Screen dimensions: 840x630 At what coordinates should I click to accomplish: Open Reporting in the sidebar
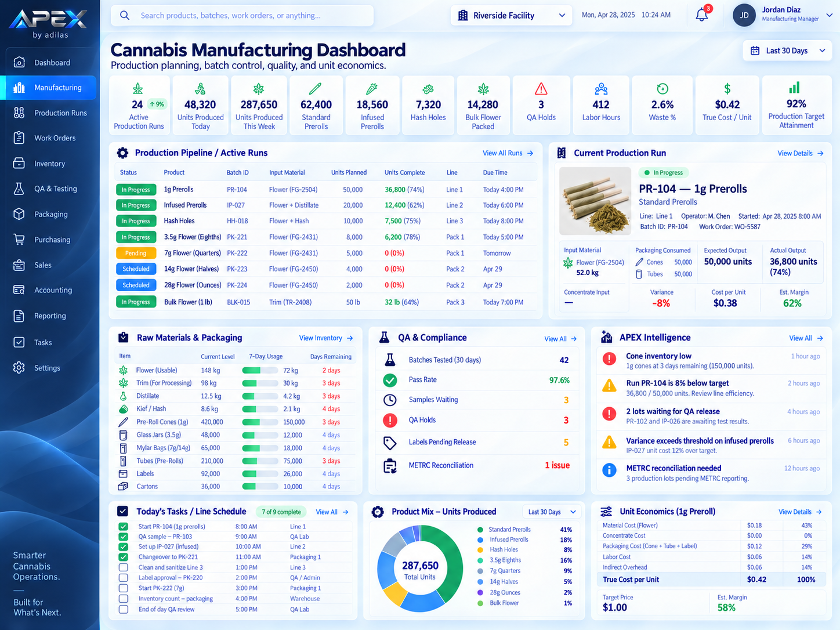point(50,316)
